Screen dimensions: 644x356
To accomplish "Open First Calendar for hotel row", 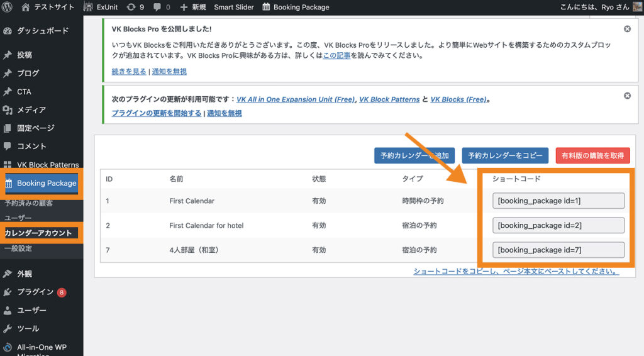I will click(x=206, y=225).
